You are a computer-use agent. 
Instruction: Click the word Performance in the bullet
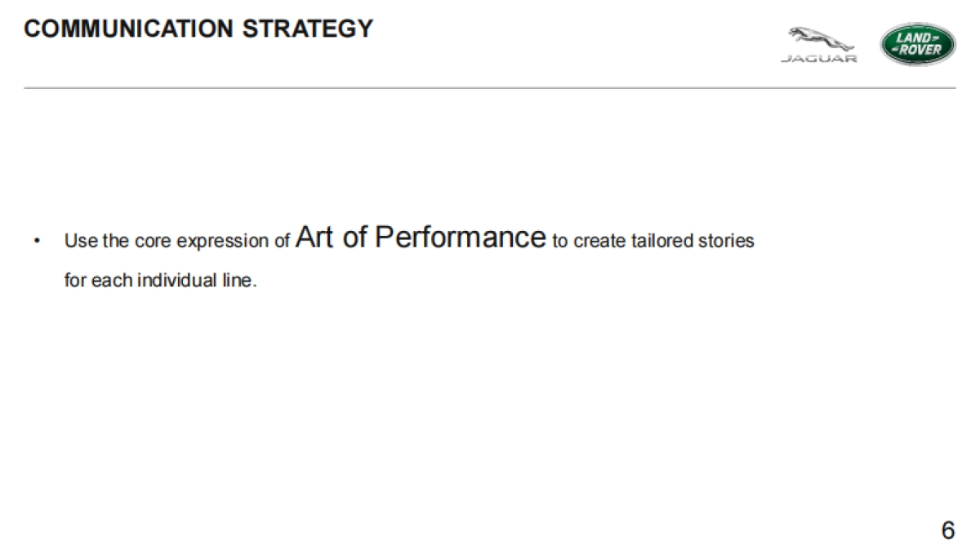[x=460, y=238]
